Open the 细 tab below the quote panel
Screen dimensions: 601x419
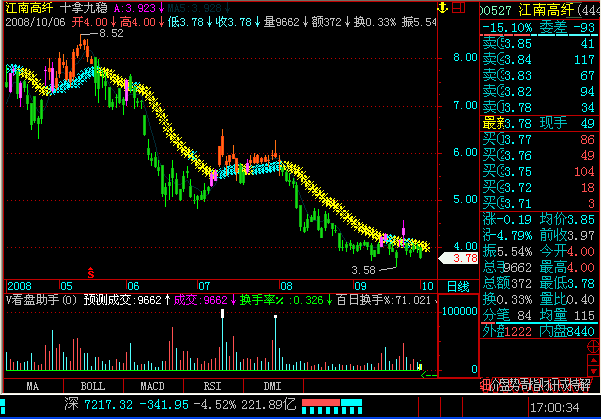[484, 385]
